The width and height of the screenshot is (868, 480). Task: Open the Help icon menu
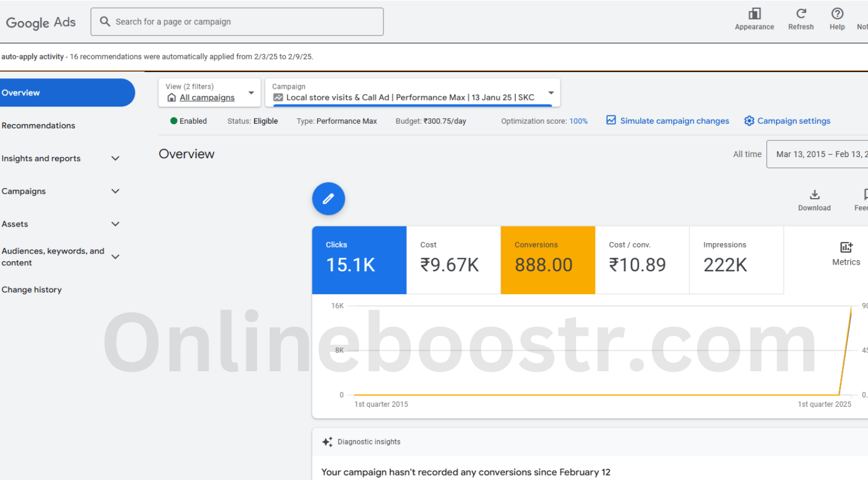[837, 14]
